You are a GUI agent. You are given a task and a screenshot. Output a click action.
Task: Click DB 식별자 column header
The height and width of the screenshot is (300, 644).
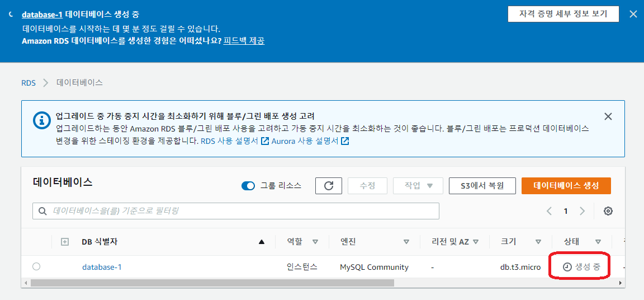tap(100, 242)
